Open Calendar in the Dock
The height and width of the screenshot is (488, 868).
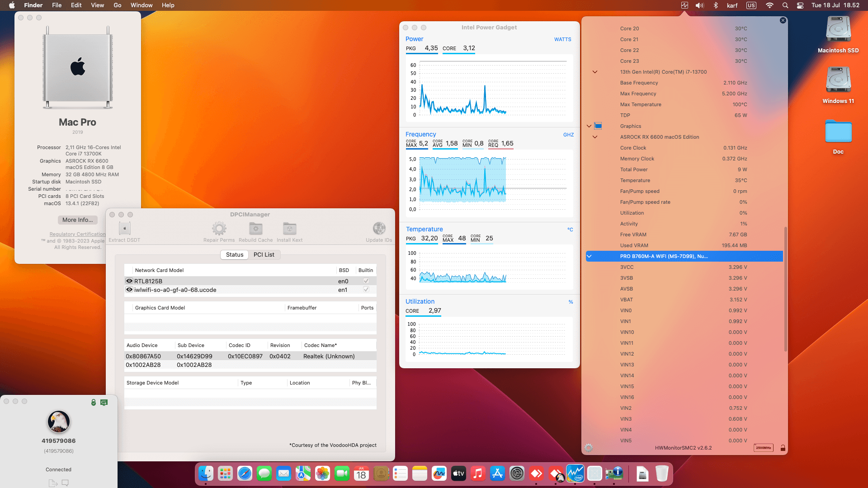click(361, 474)
